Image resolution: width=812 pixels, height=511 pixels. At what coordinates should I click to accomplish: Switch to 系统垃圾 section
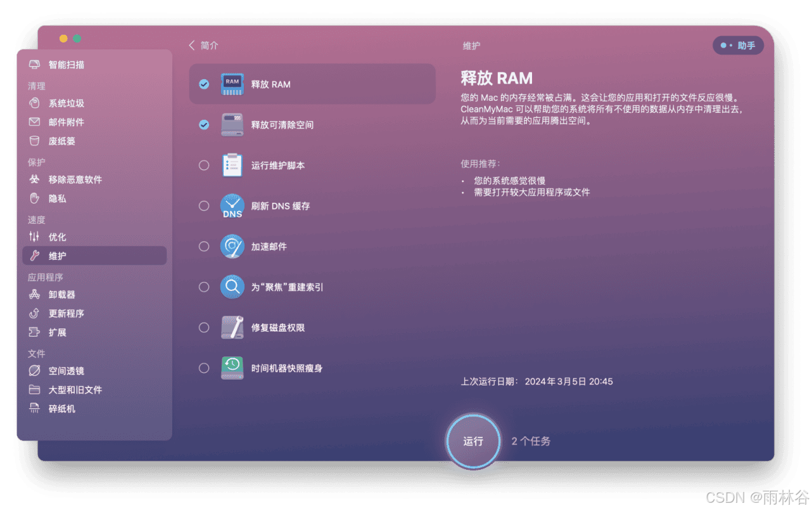[x=94, y=103]
